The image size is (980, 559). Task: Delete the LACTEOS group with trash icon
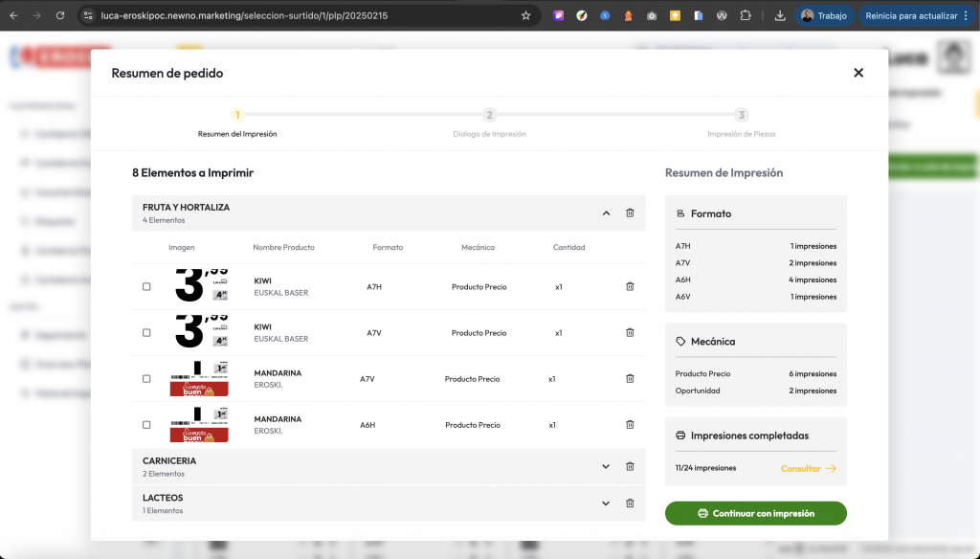630,503
